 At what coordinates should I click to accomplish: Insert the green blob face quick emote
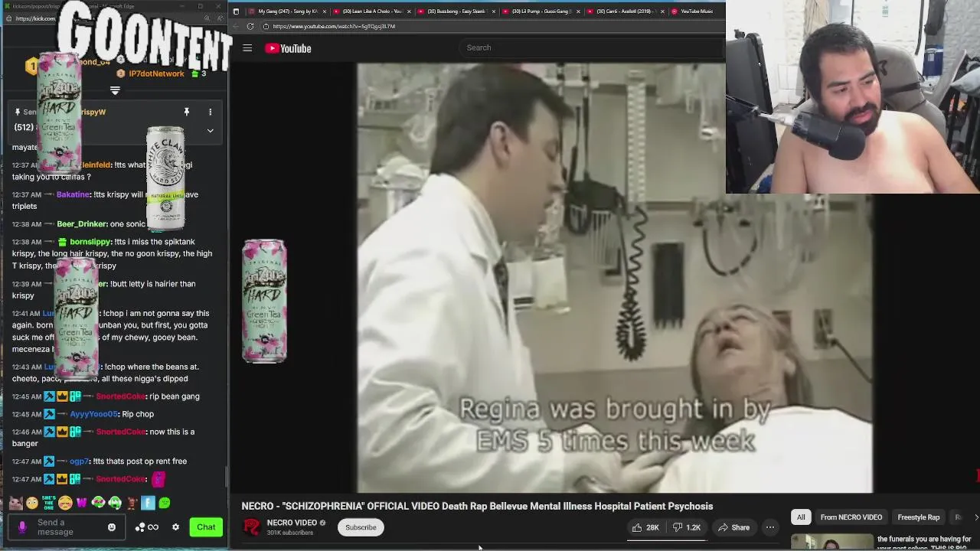click(x=165, y=503)
